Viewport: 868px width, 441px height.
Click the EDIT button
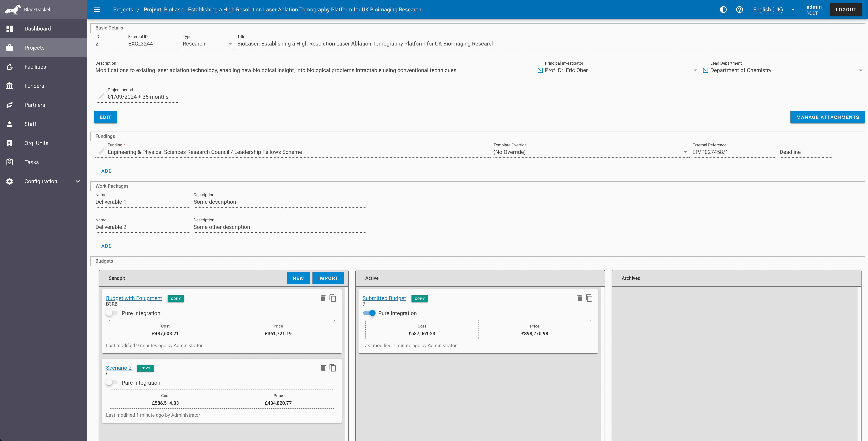pos(106,117)
